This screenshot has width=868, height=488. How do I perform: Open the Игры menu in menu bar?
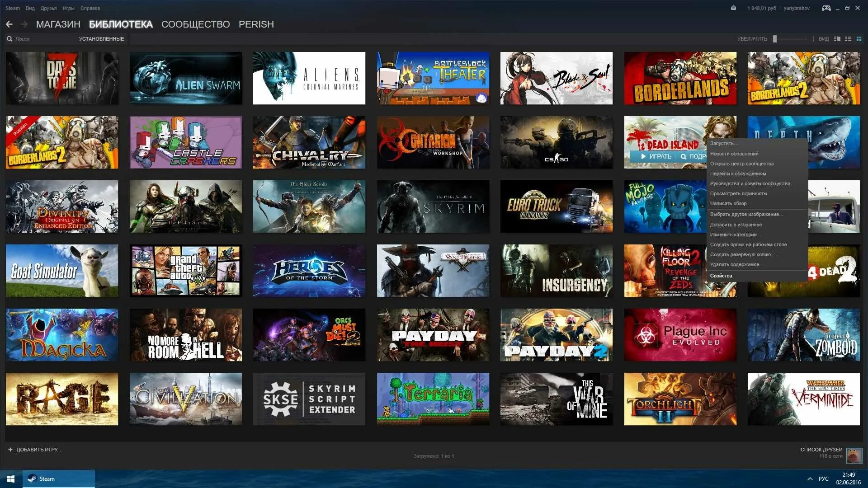(68, 8)
